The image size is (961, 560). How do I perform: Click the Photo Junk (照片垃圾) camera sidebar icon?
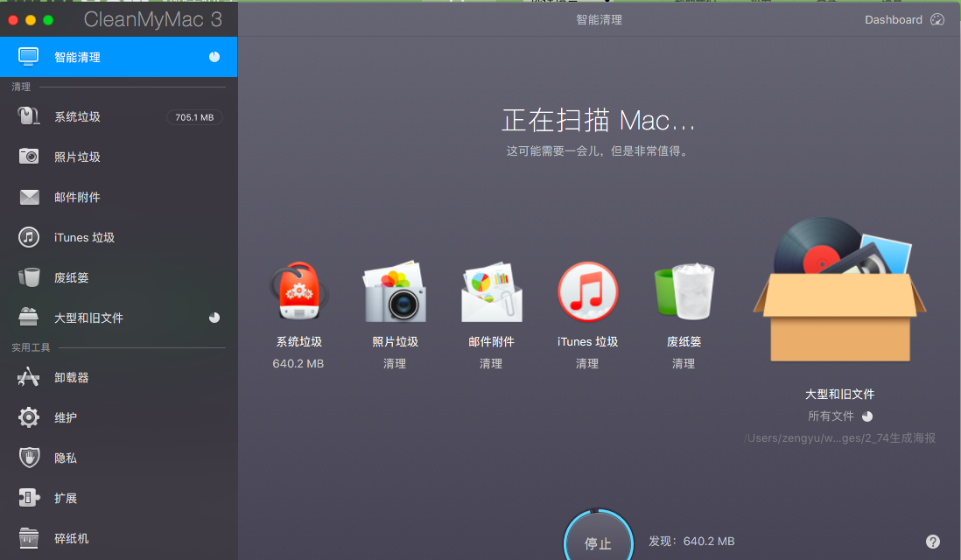28,157
